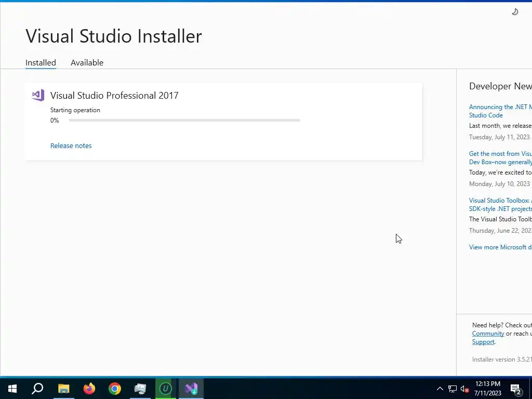Open the Visual Studio Toolbox news article
Viewport: 532px width, 399px height.
[500, 205]
